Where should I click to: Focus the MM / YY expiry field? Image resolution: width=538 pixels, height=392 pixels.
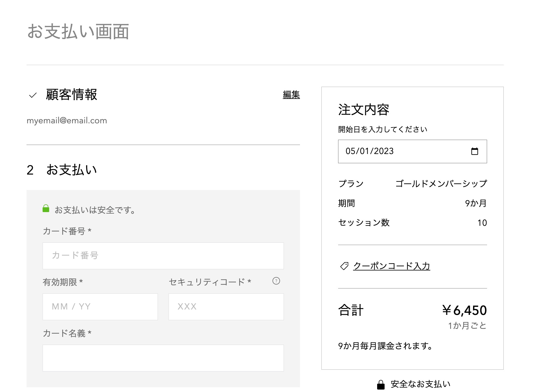[100, 307]
